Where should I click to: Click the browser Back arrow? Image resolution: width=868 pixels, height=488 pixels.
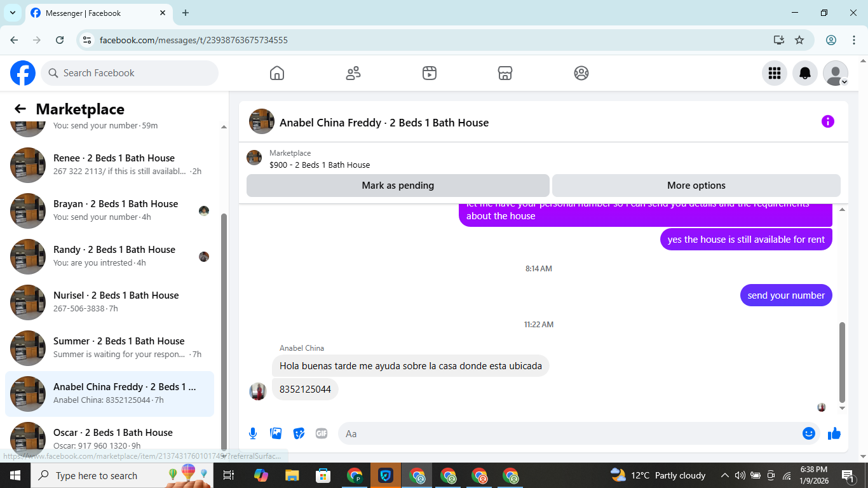[14, 40]
